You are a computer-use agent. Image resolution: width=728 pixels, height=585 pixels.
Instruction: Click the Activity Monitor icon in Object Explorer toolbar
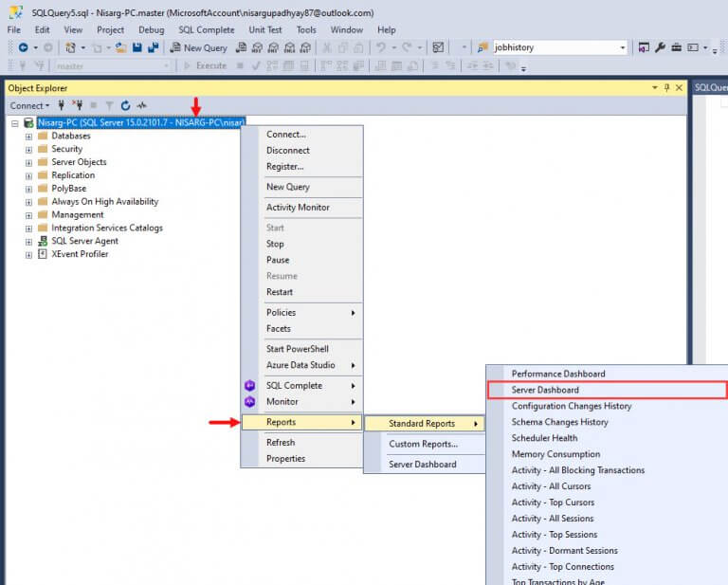tap(141, 106)
